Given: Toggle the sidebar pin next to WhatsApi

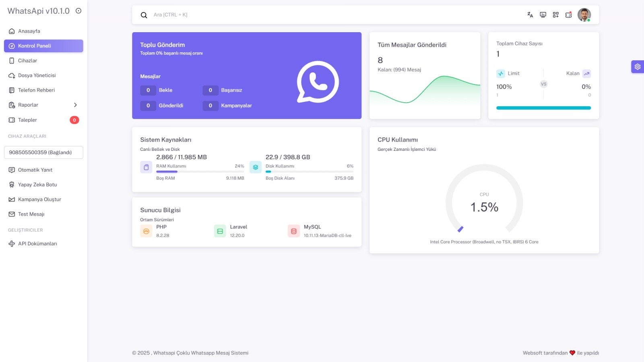Looking at the screenshot, I should pos(78,11).
